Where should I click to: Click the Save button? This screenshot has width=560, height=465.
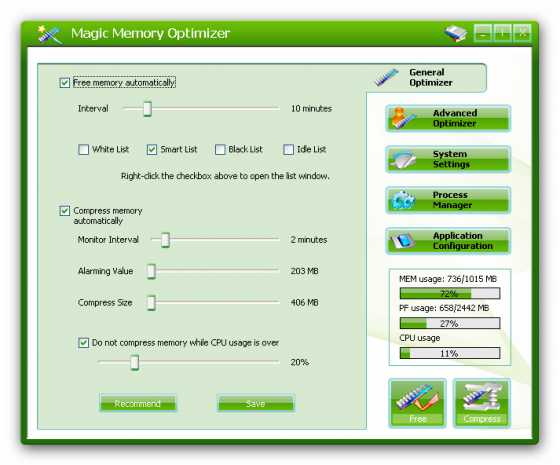tap(256, 403)
